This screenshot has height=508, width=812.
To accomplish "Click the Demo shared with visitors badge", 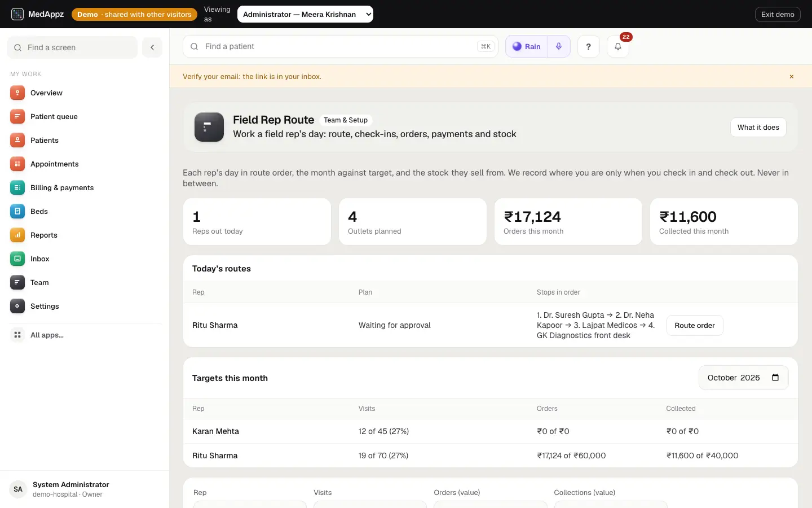I will (x=134, y=14).
